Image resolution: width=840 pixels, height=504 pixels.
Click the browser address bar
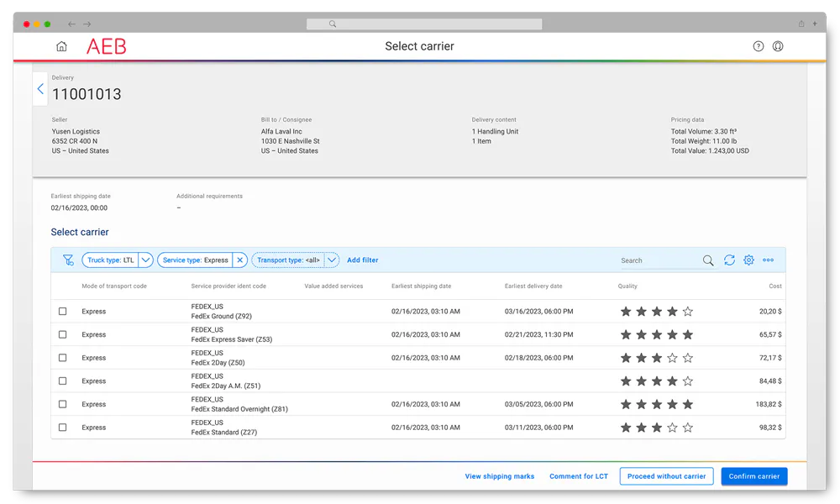point(423,24)
